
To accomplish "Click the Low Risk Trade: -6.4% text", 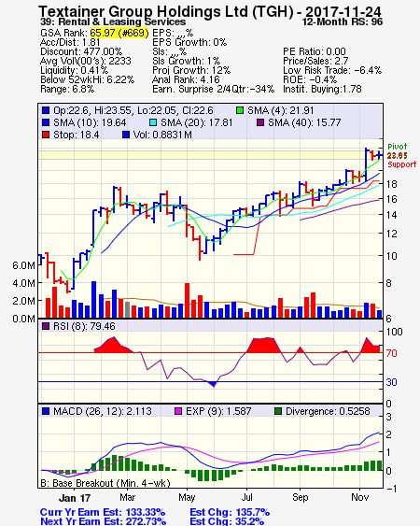I will pos(332,70).
